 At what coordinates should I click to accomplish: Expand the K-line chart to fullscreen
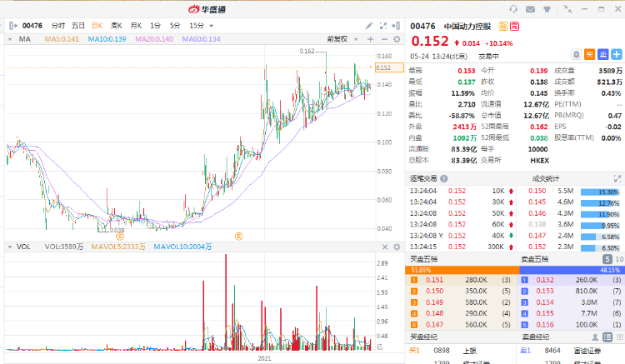383,26
